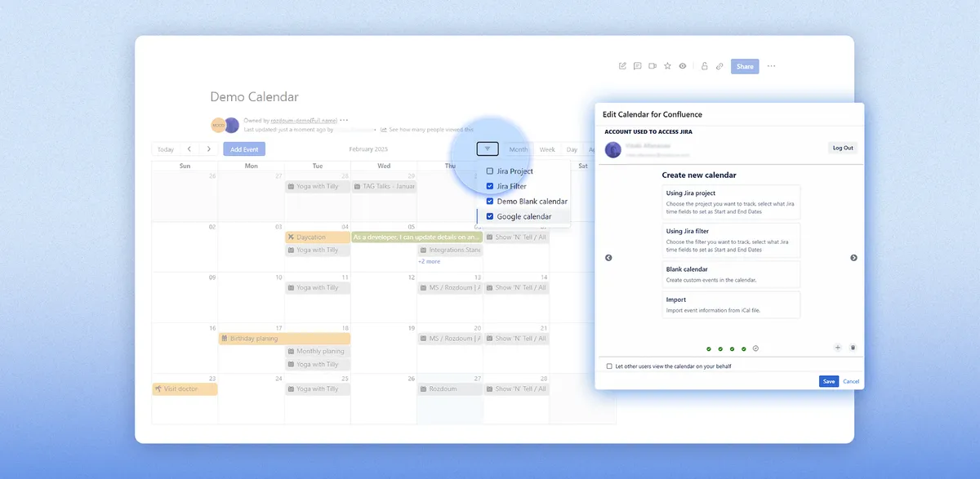Image resolution: width=980 pixels, height=479 pixels.
Task: Check 'Let other users view the calendar' checkbox
Action: click(x=609, y=366)
